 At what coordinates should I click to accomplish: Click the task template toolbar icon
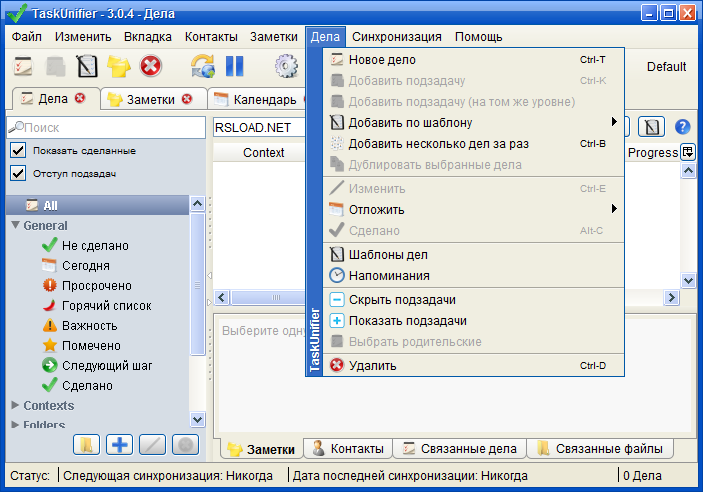[x=87, y=66]
